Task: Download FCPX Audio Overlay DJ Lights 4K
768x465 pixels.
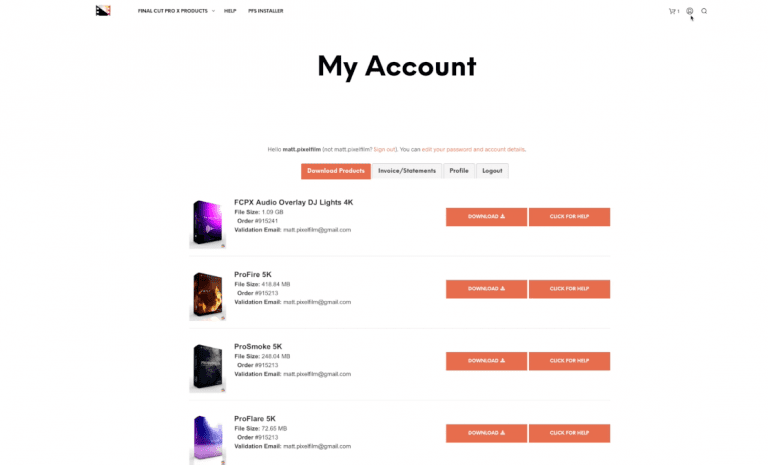Action: pyautogui.click(x=486, y=217)
